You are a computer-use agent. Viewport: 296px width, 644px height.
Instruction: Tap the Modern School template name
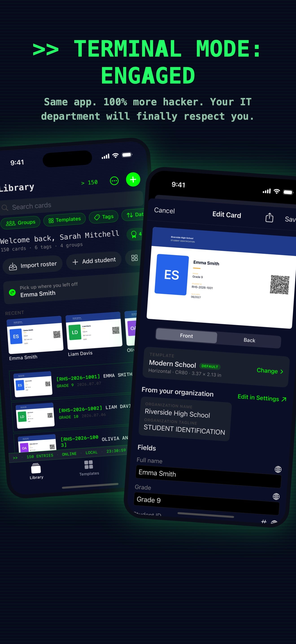click(172, 364)
